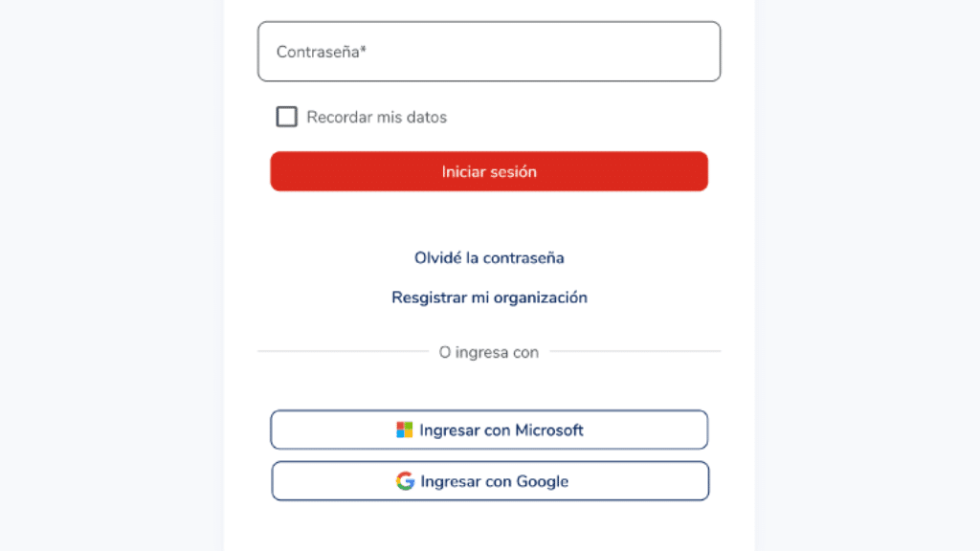Open the Olvidé la contraseña link
The height and width of the screenshot is (551, 980).
[x=489, y=258]
